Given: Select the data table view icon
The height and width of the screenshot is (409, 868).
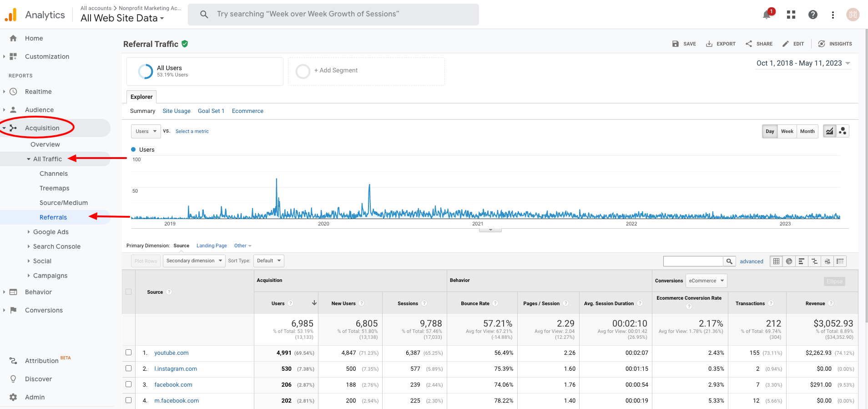Looking at the screenshot, I should point(776,261).
